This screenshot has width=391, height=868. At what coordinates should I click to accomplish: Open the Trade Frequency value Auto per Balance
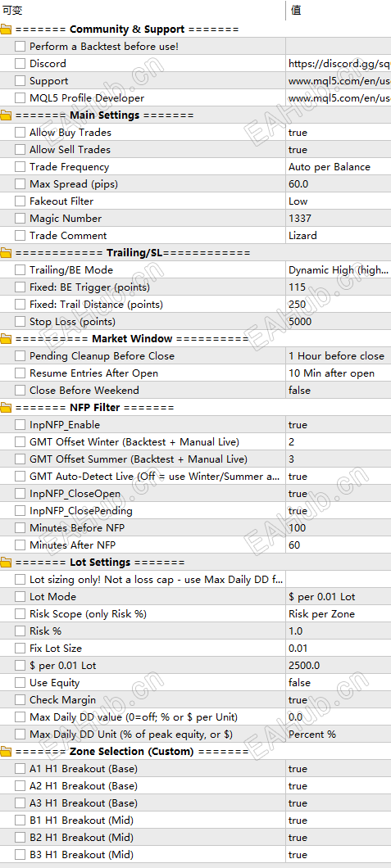pos(330,166)
